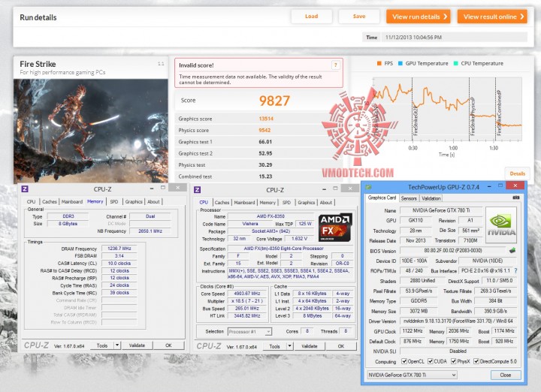Open Memory tab in the CPU tab CPU-Z window
The image size is (541, 392).
click(x=267, y=202)
